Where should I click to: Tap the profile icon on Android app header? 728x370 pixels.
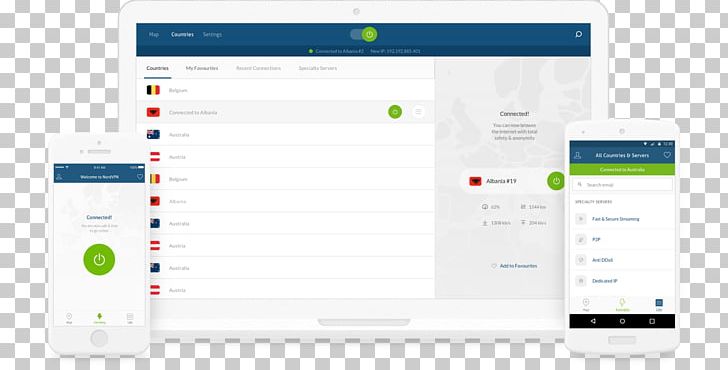pyautogui.click(x=577, y=156)
